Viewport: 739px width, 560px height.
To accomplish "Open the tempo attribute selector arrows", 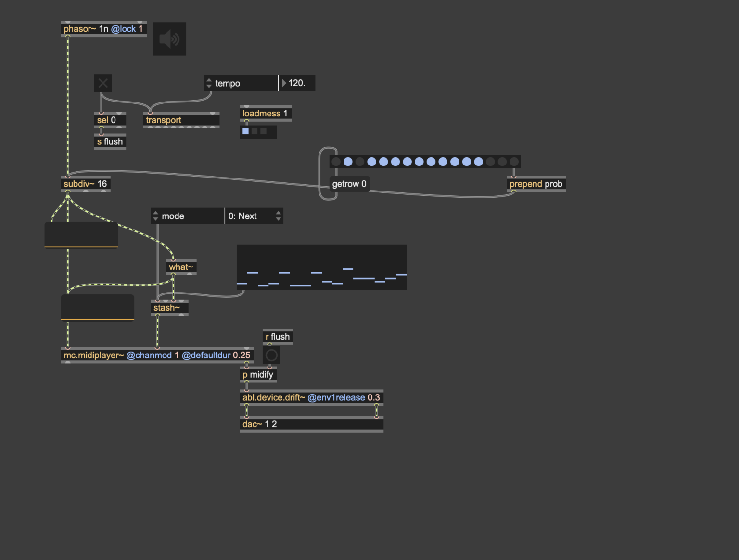I will [209, 83].
